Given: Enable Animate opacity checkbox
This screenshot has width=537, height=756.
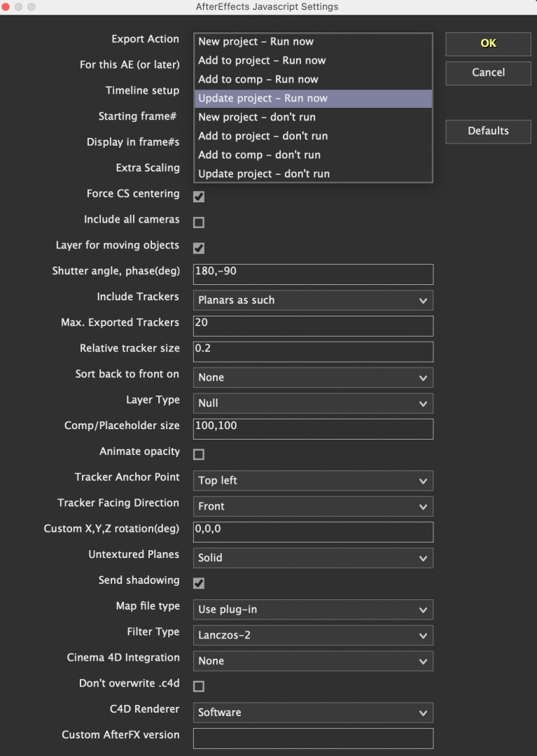Looking at the screenshot, I should pyautogui.click(x=199, y=454).
